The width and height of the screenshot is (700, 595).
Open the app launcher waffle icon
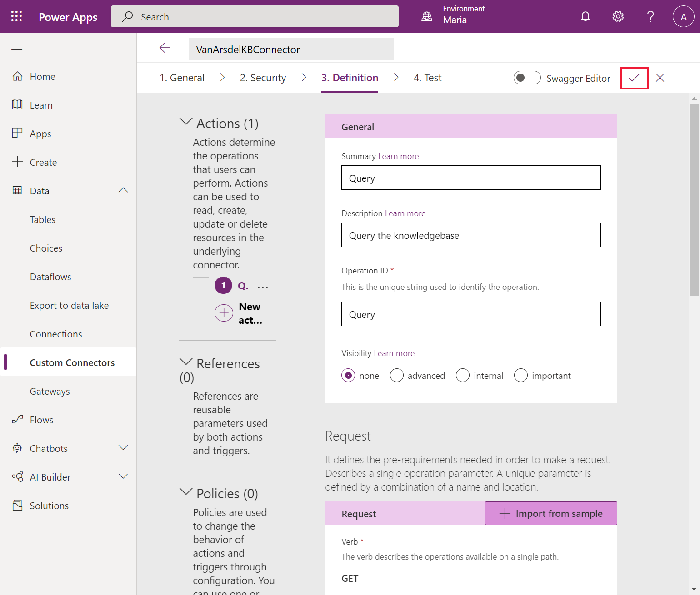(x=17, y=16)
